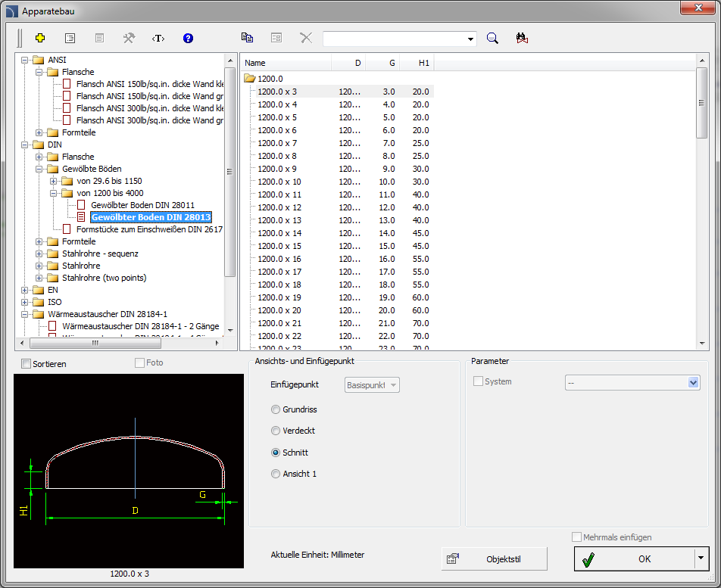Screen dimensions: 721x588
Task: Click the text template <T> icon
Action: click(158, 38)
